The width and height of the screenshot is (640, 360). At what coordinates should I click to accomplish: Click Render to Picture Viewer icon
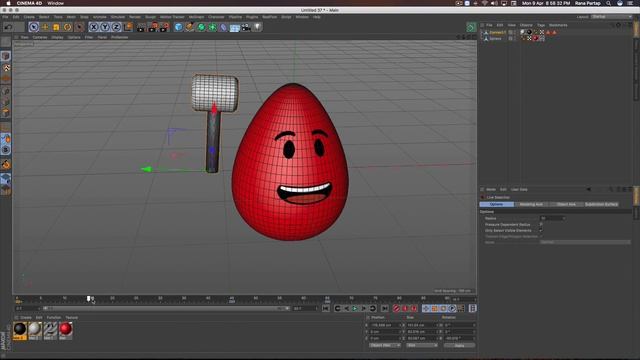tap(153, 27)
